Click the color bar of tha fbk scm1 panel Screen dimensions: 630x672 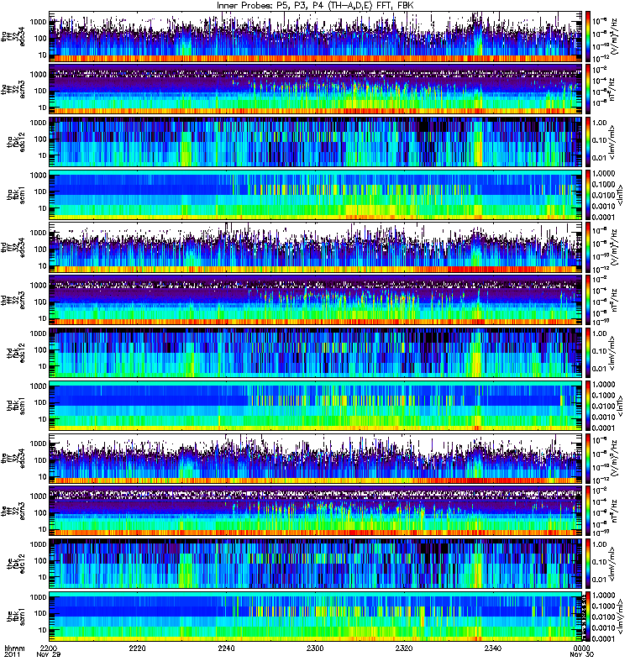(x=587, y=195)
